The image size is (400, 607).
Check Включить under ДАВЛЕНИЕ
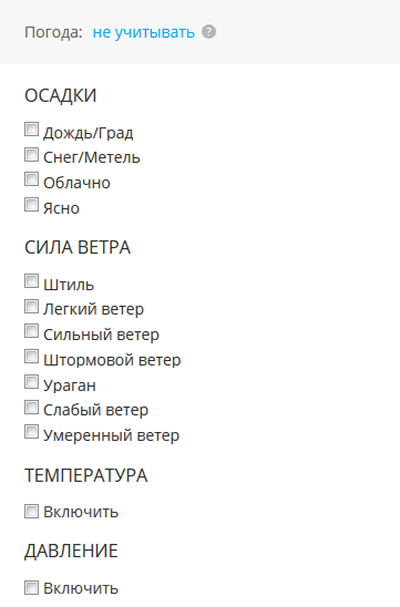pos(31,588)
